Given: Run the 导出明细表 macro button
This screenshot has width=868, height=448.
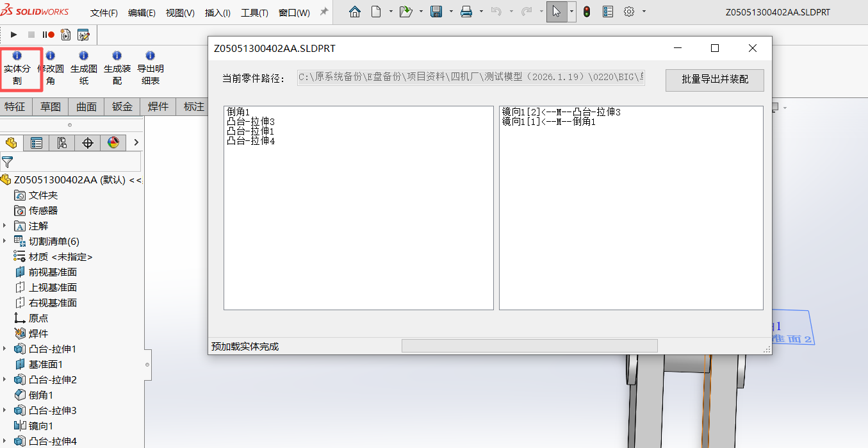Looking at the screenshot, I should pyautogui.click(x=151, y=69).
